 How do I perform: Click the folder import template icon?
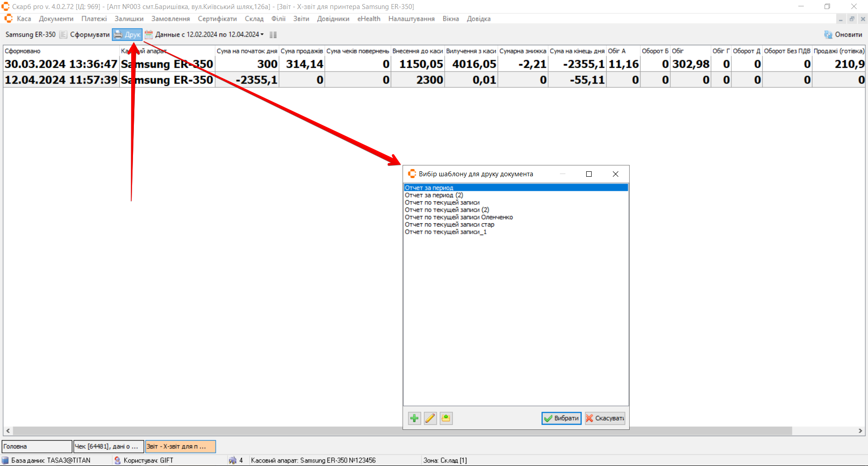point(446,418)
